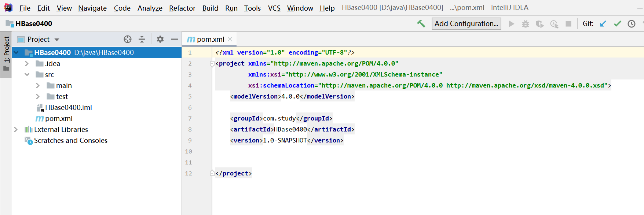Open the Analyze menu

coord(150,8)
